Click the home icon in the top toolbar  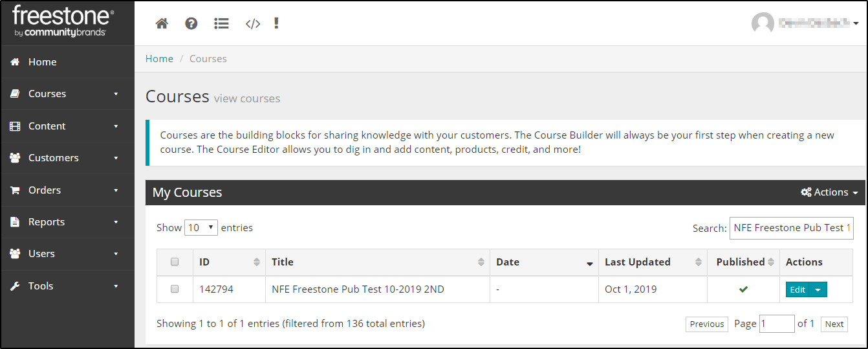click(x=162, y=23)
